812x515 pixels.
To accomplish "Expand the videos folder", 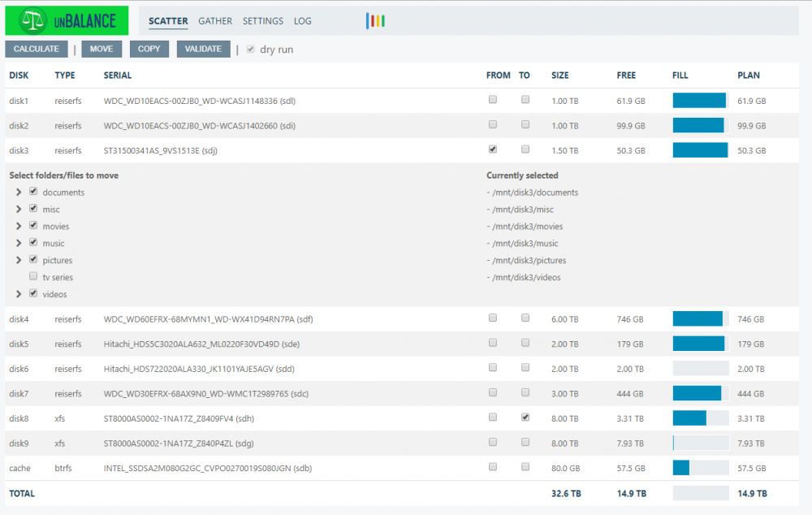I will click(19, 294).
